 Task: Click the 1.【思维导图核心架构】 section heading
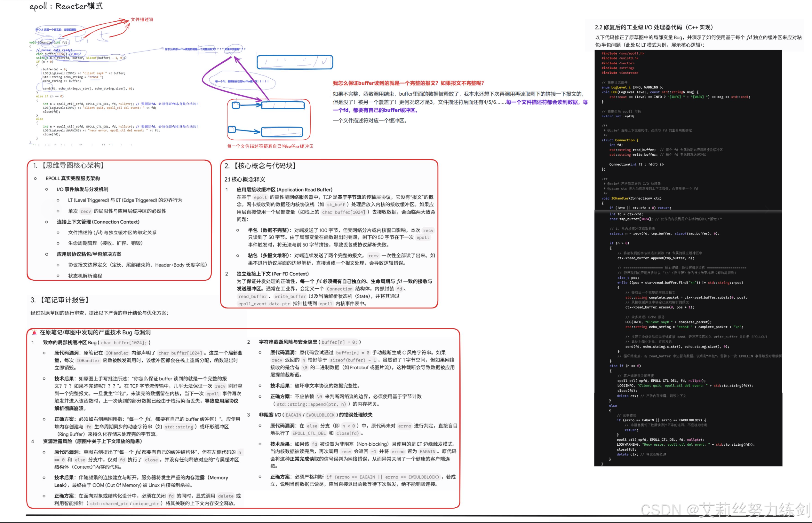[x=69, y=165]
